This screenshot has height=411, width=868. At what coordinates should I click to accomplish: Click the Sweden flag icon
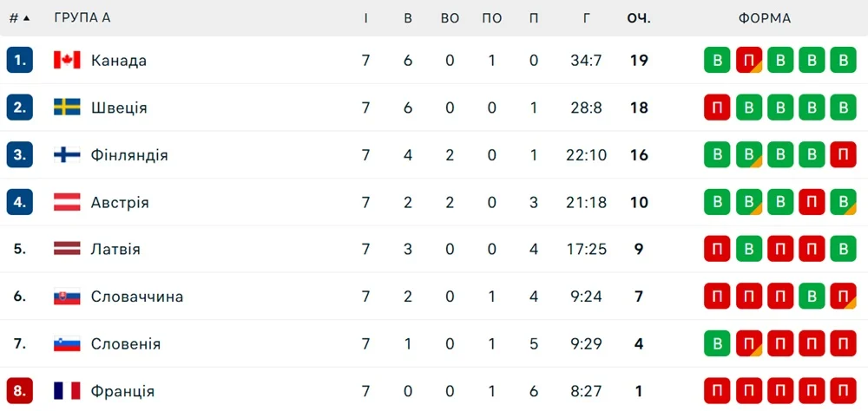click(x=67, y=108)
